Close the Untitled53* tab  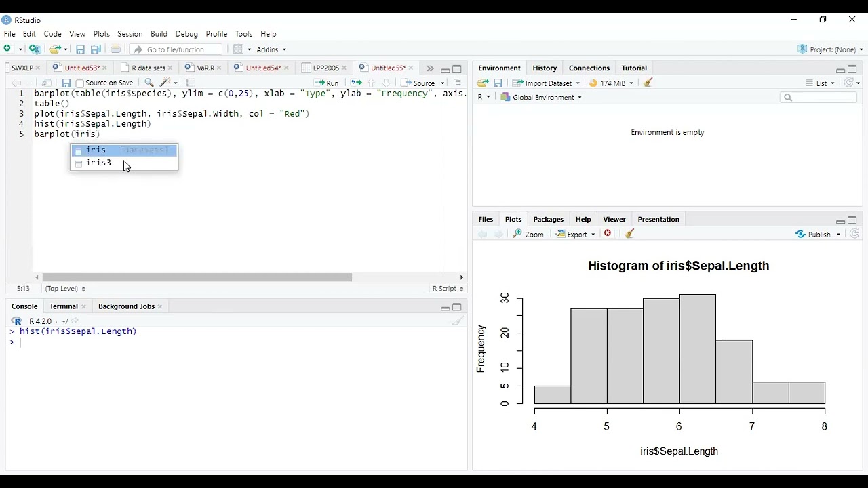click(x=104, y=68)
